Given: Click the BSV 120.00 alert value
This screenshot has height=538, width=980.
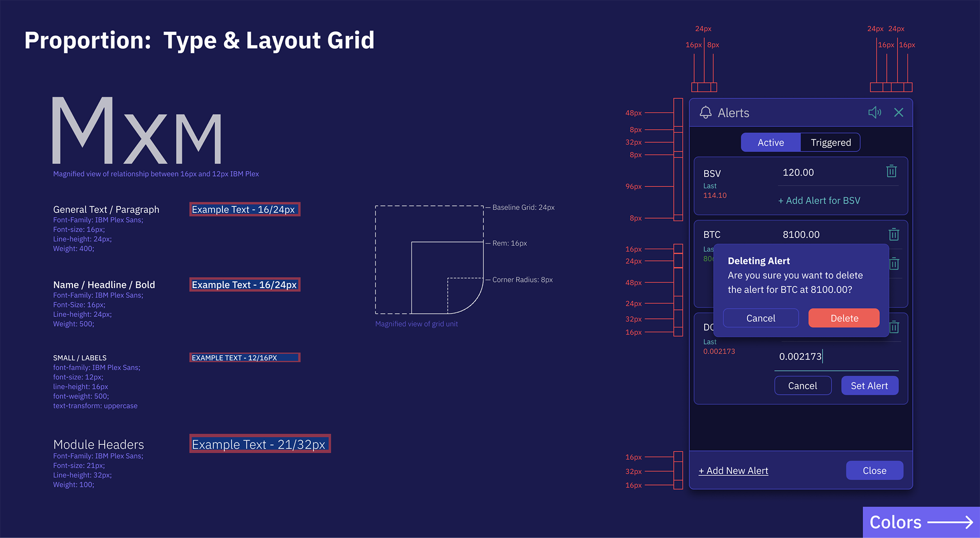Looking at the screenshot, I should (x=798, y=172).
